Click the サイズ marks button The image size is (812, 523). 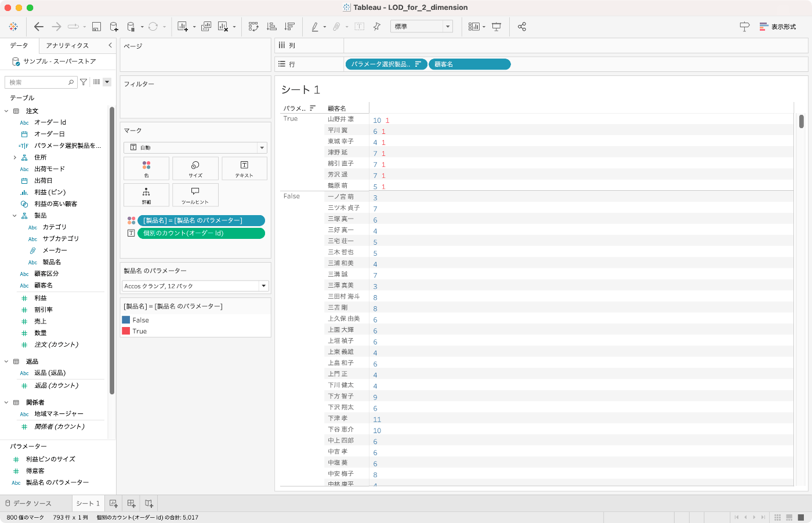tap(195, 169)
